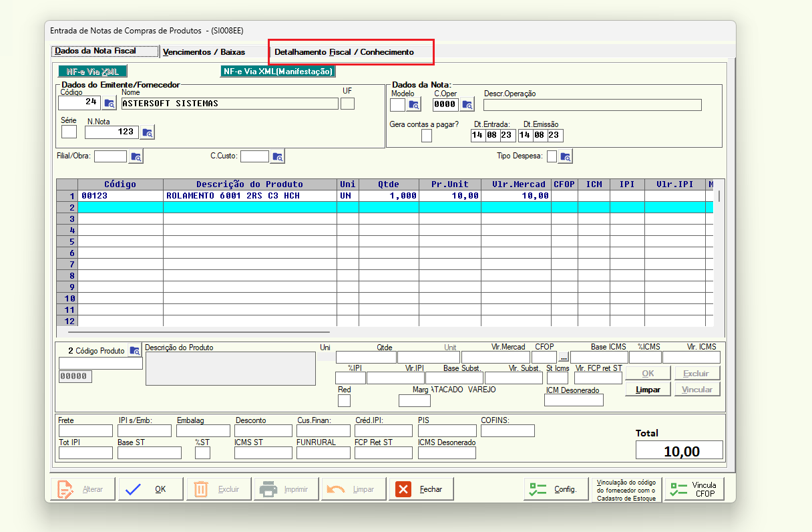Click the Cus.Finan input field

click(x=323, y=431)
